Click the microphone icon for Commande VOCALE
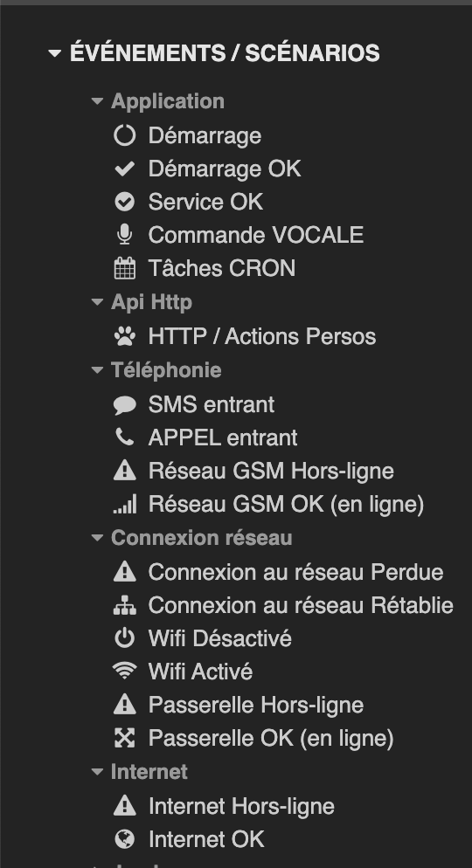The image size is (472, 868). click(125, 235)
